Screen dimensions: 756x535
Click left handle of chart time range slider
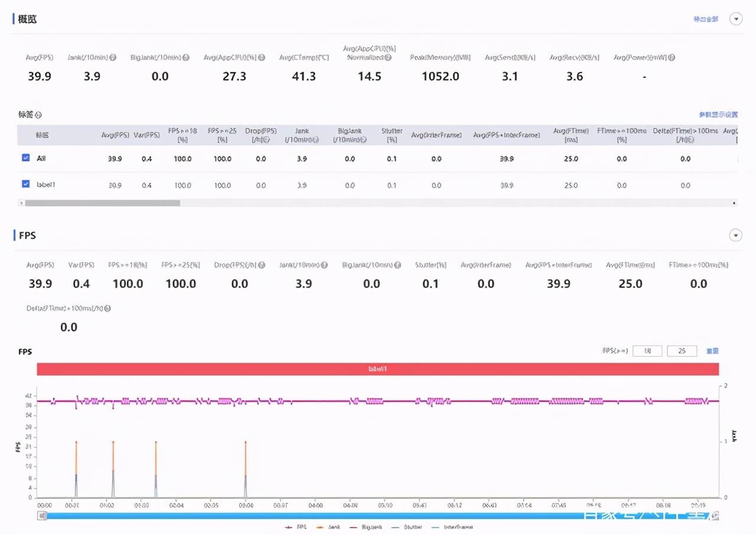[42, 516]
